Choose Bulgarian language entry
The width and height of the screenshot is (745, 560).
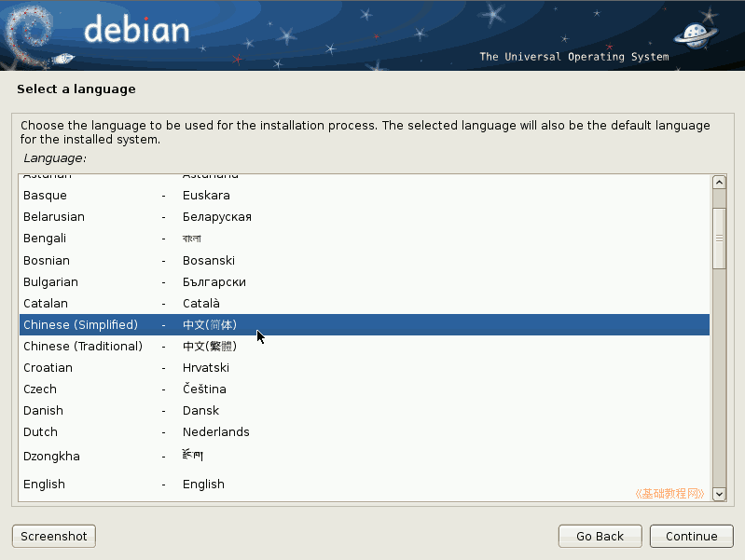(365, 281)
